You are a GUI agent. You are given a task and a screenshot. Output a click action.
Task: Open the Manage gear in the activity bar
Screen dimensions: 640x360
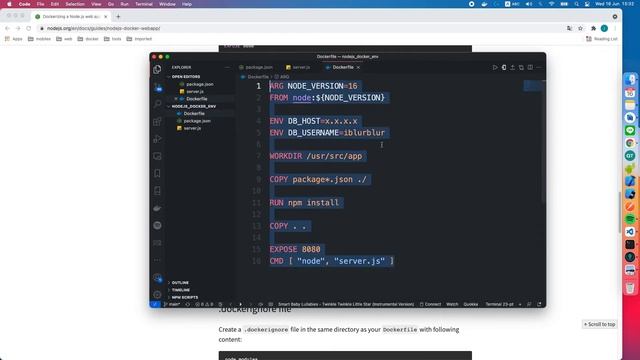point(157,294)
